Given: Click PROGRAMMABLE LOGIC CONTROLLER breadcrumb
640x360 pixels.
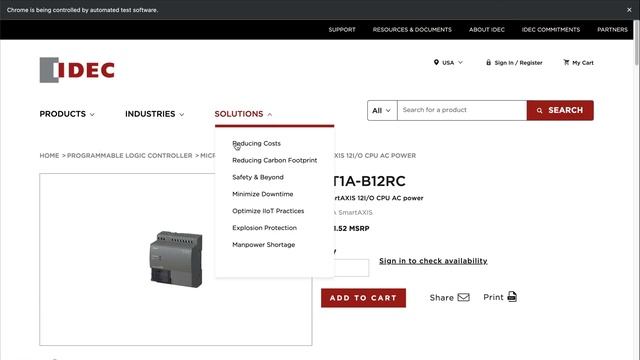Looking at the screenshot, I should coord(129,156).
